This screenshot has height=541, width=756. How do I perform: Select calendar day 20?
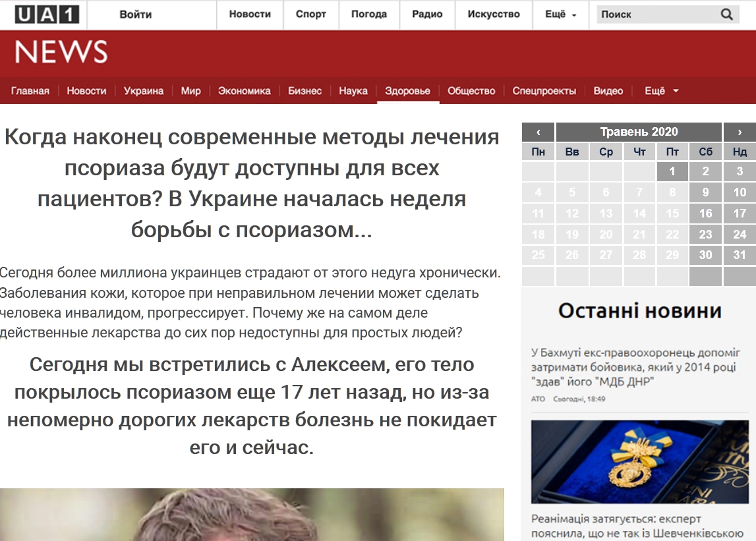pos(606,235)
